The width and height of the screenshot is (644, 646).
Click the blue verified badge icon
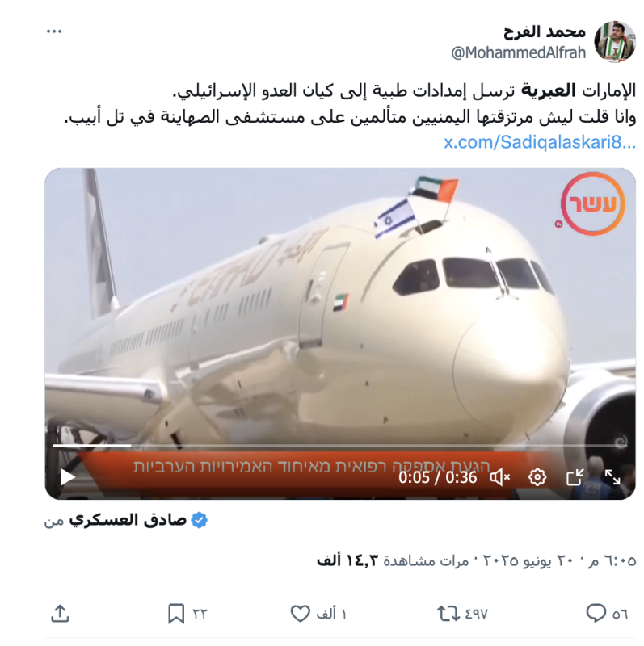tap(199, 520)
